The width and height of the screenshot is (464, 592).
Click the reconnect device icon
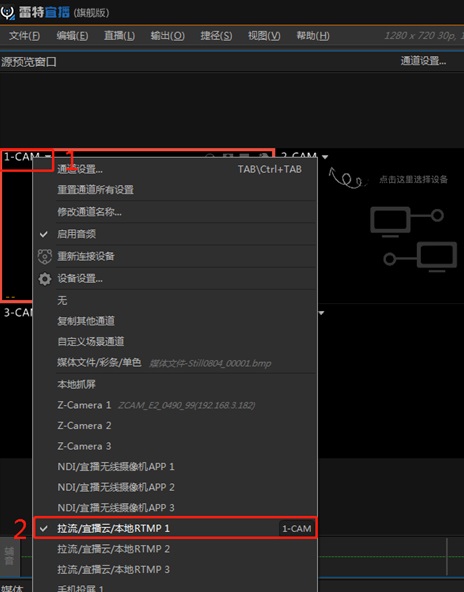click(45, 256)
